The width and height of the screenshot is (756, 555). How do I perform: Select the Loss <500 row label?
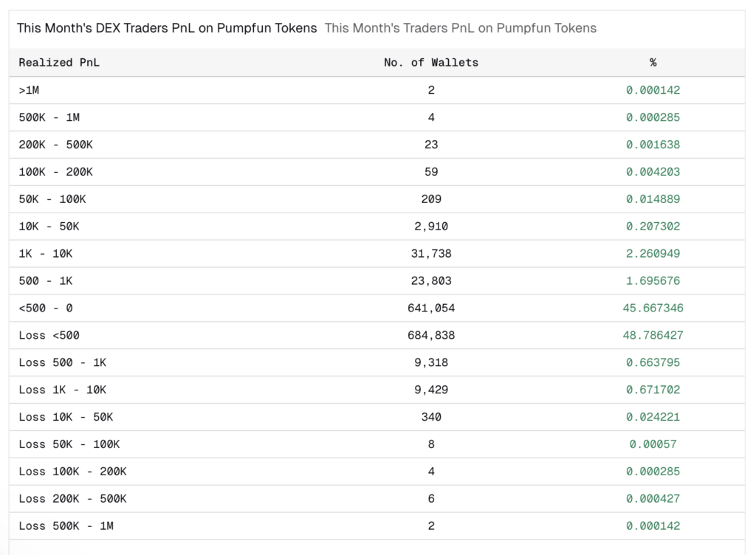coord(49,335)
